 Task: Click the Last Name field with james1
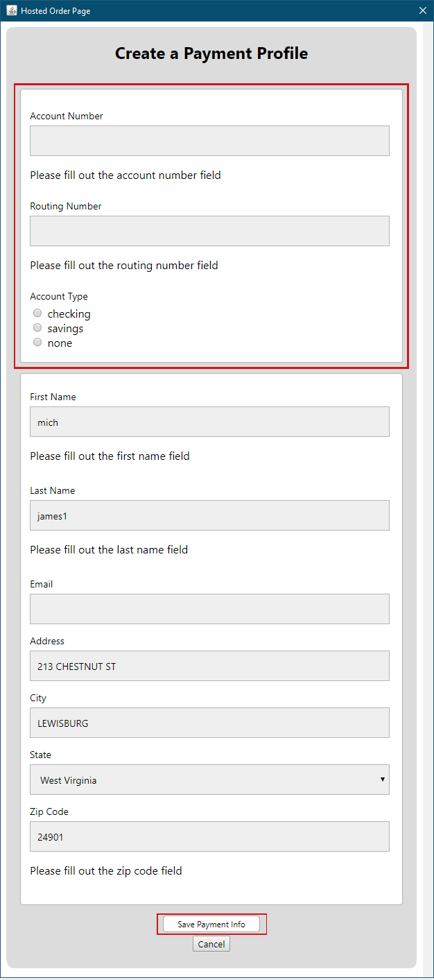click(209, 515)
